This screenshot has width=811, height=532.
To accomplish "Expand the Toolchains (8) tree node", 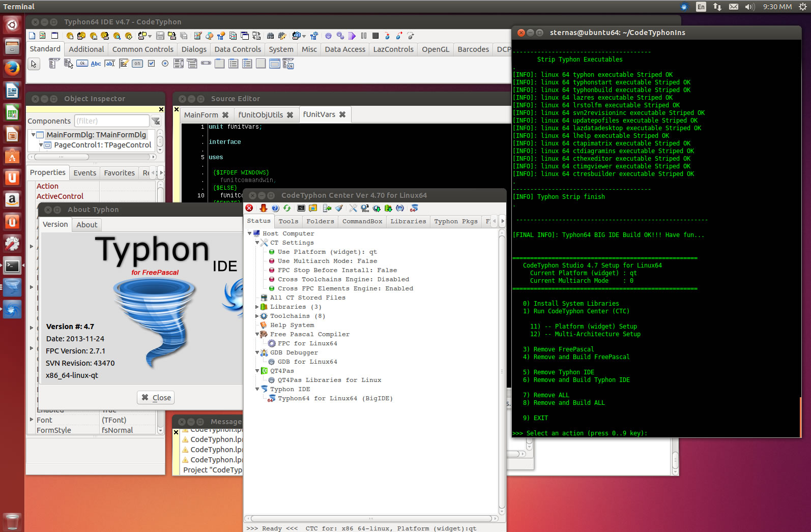I will pos(257,316).
